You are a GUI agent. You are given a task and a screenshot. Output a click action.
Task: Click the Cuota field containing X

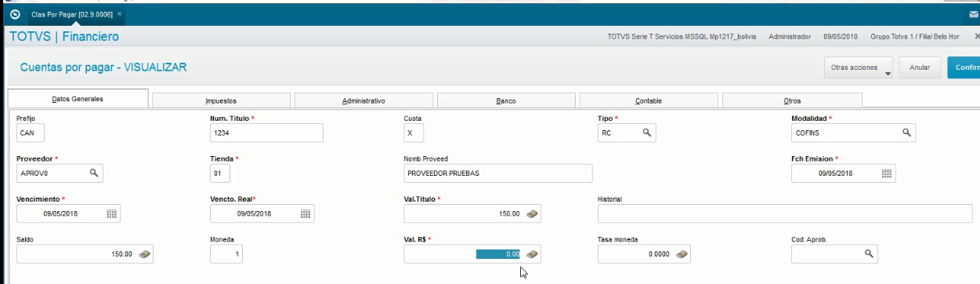tap(414, 133)
